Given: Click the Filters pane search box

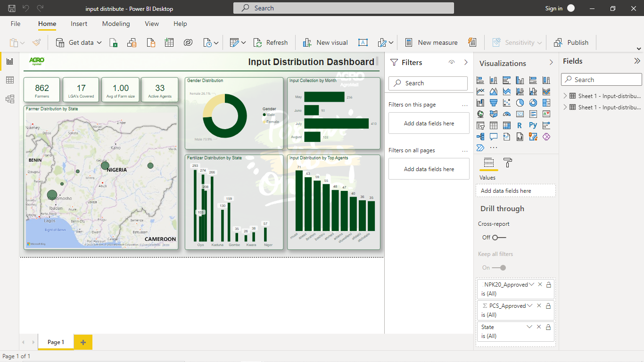Looking at the screenshot, I should [x=428, y=83].
